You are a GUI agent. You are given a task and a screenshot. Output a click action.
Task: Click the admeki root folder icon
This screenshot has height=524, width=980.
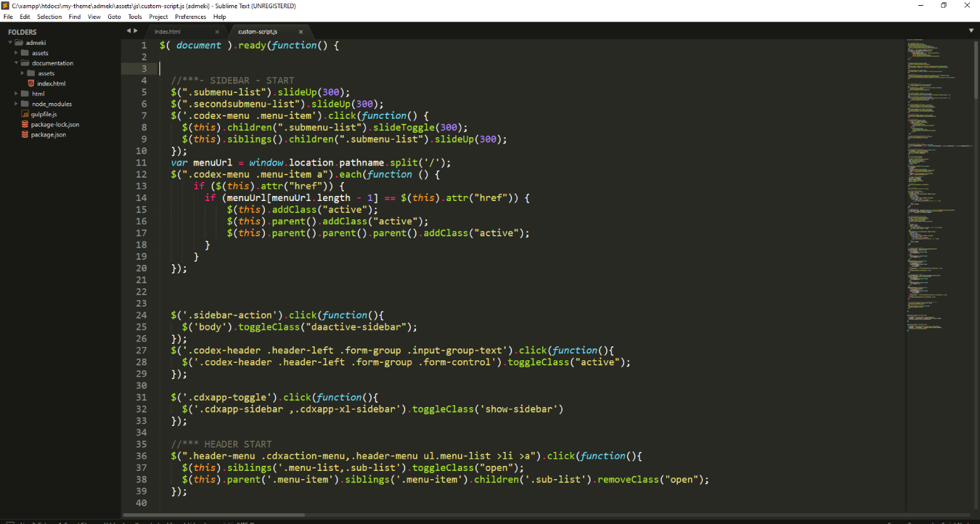[19, 43]
